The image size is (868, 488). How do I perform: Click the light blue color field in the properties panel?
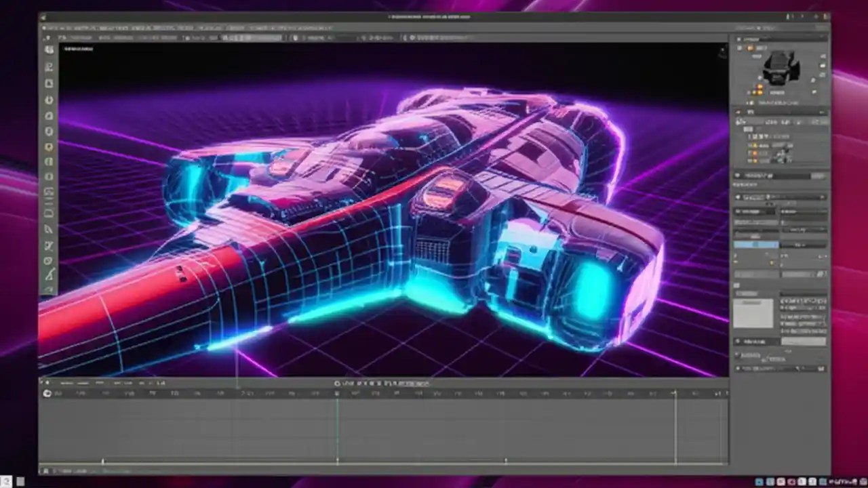[755, 243]
